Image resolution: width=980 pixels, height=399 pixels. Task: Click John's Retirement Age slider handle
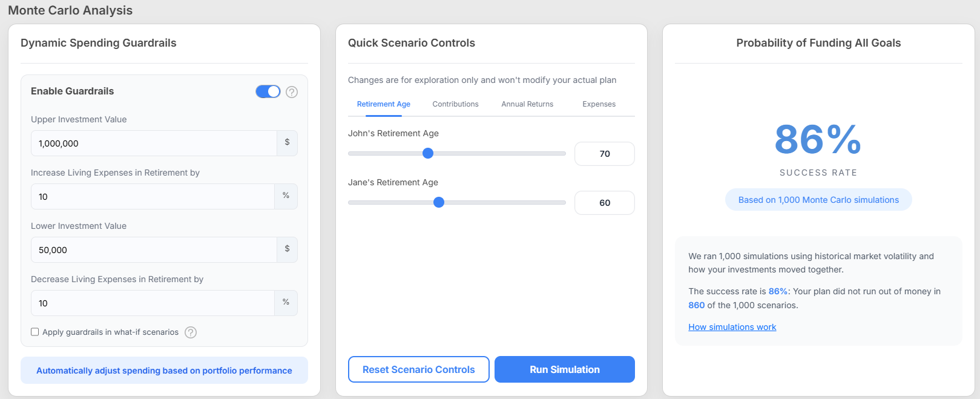428,153
